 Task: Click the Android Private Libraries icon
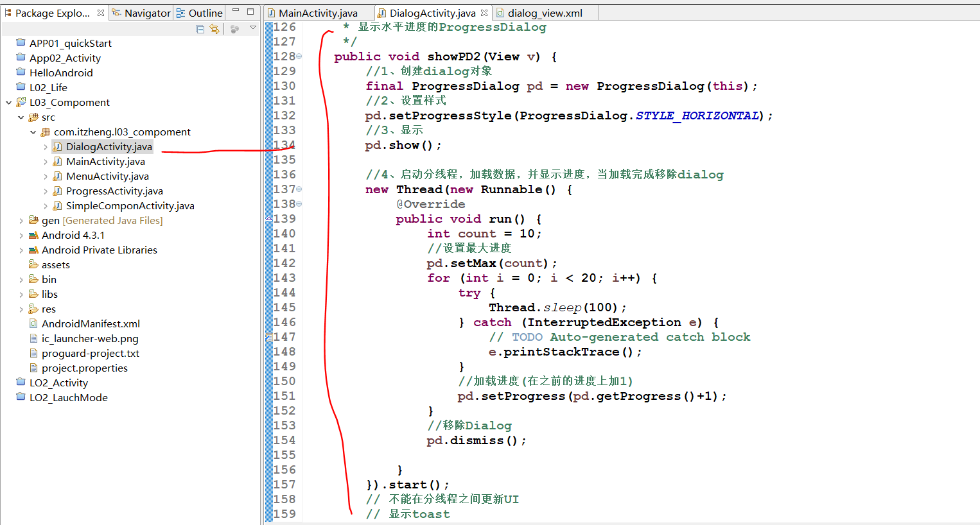tap(33, 250)
